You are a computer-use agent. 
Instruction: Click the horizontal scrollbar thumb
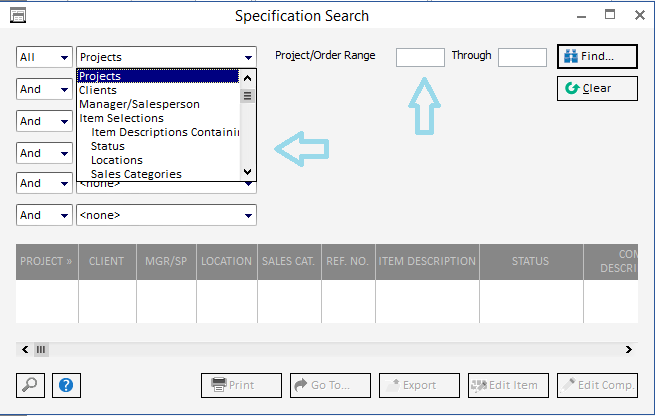(41, 350)
